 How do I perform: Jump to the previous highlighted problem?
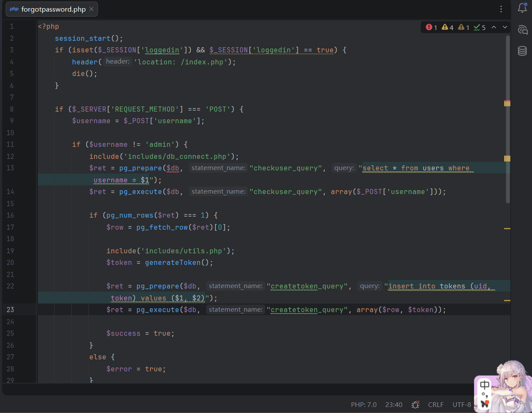(494, 27)
